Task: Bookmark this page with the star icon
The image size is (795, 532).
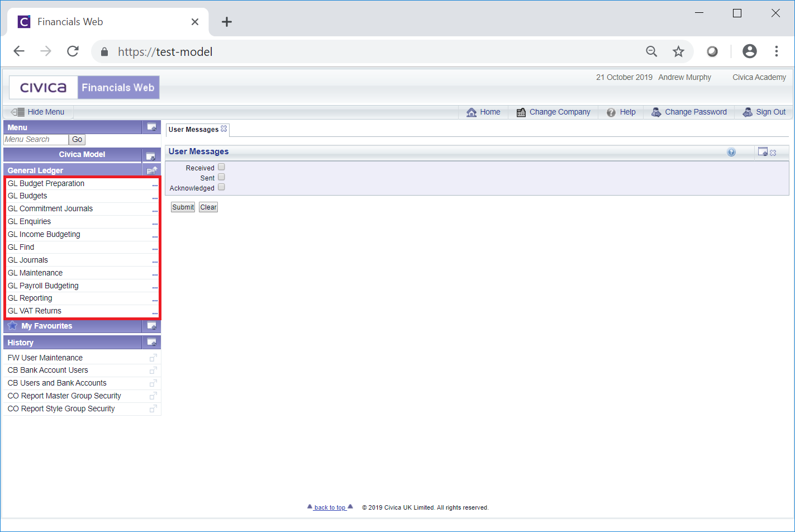Action: pos(678,52)
